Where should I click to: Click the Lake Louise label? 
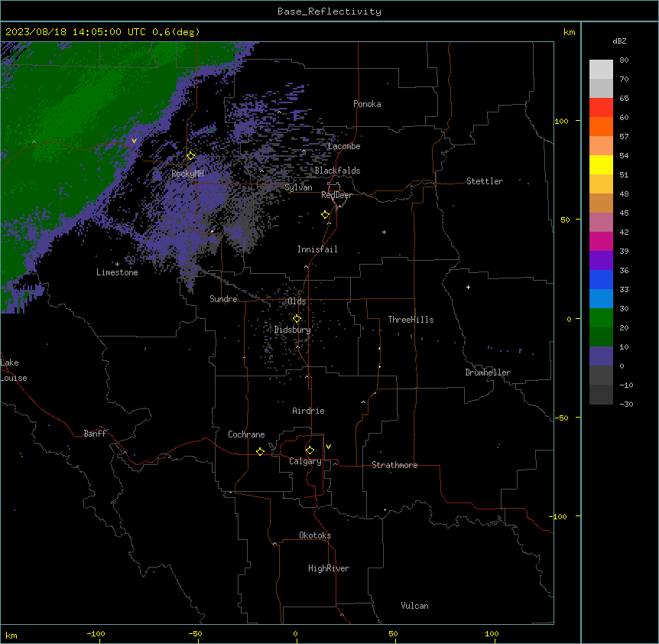[x=14, y=370]
